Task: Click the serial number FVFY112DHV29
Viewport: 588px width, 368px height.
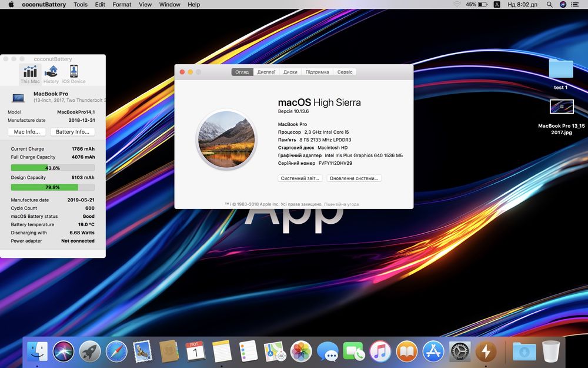Action: click(x=335, y=163)
